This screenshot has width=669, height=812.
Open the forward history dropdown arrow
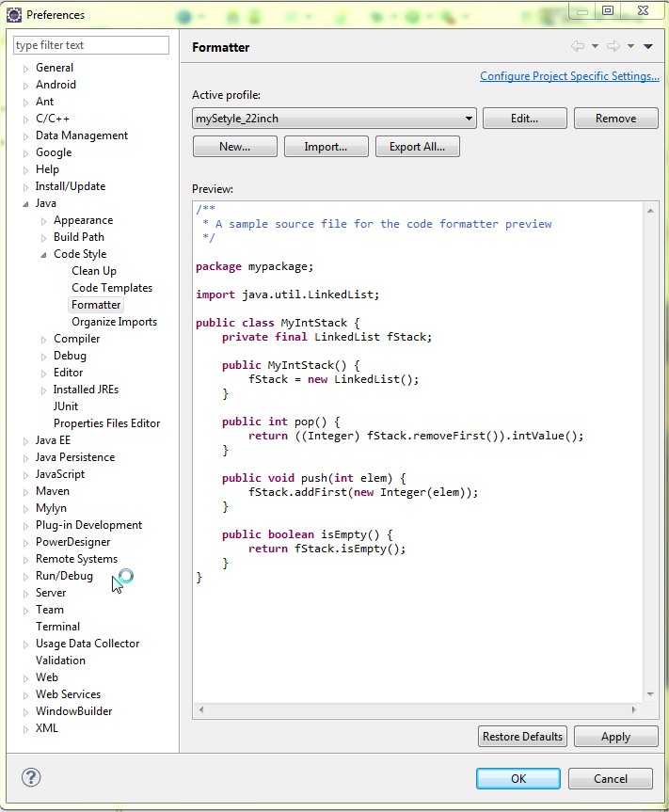point(630,46)
